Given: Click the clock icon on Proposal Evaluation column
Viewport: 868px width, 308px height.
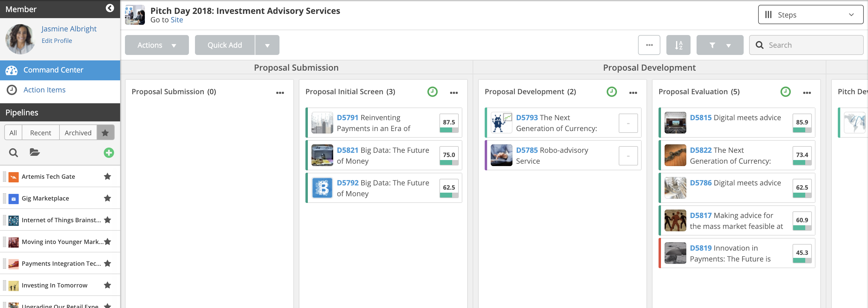Looking at the screenshot, I should point(785,92).
